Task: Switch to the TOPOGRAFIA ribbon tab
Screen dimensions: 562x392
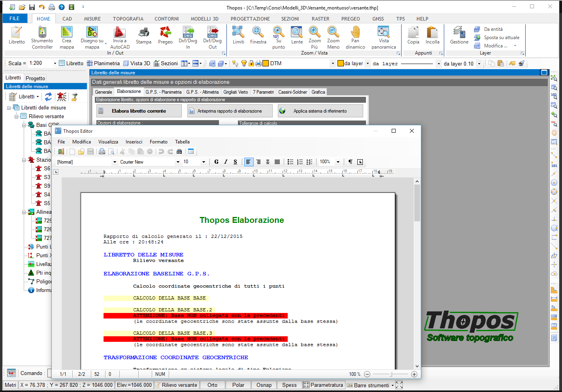Action: point(128,19)
